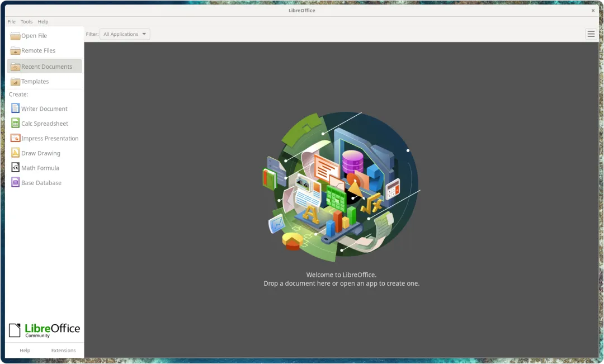Open the File menu
The width and height of the screenshot is (604, 364).
coord(12,22)
